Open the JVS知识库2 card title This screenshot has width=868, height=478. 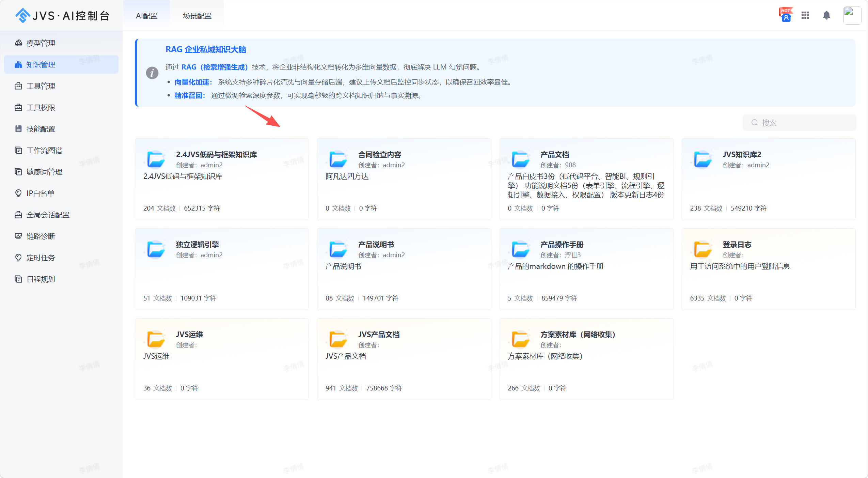point(742,155)
